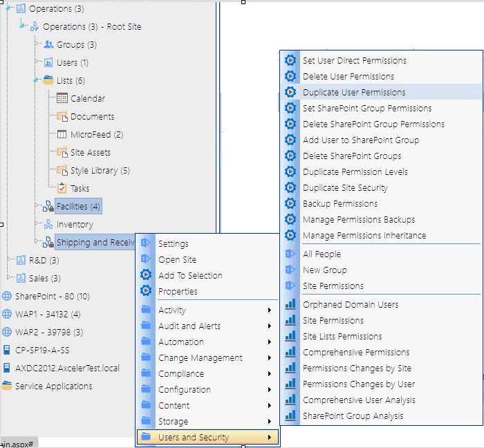Click the Style Library icon
This screenshot has width=484, height=448.
[x=62, y=170]
